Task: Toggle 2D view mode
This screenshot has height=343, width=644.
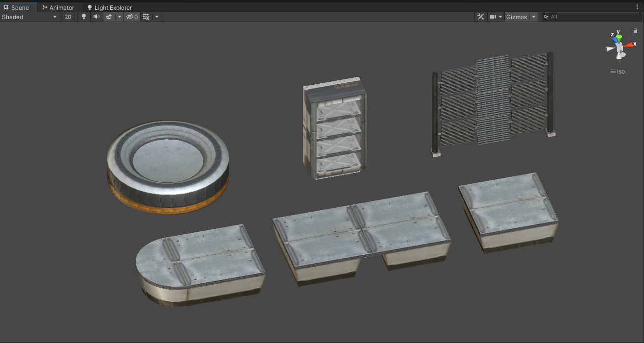Action: [68, 17]
